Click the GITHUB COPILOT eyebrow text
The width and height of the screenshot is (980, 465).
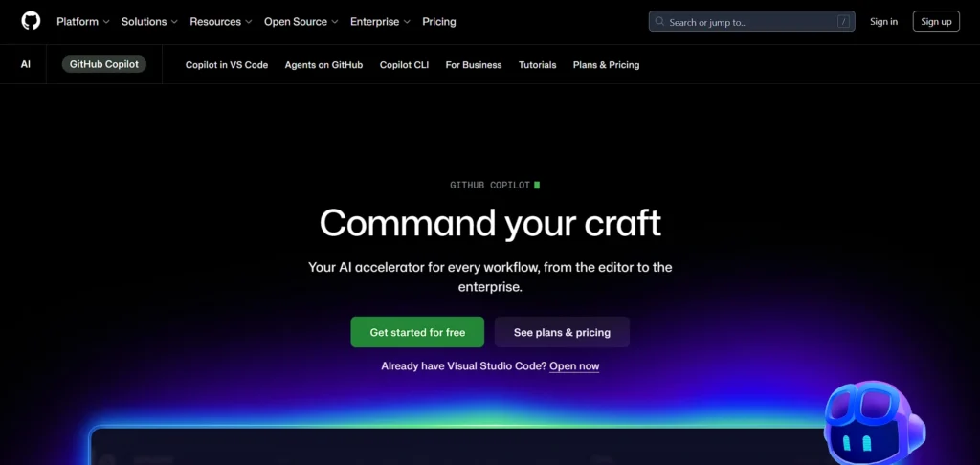(x=490, y=185)
